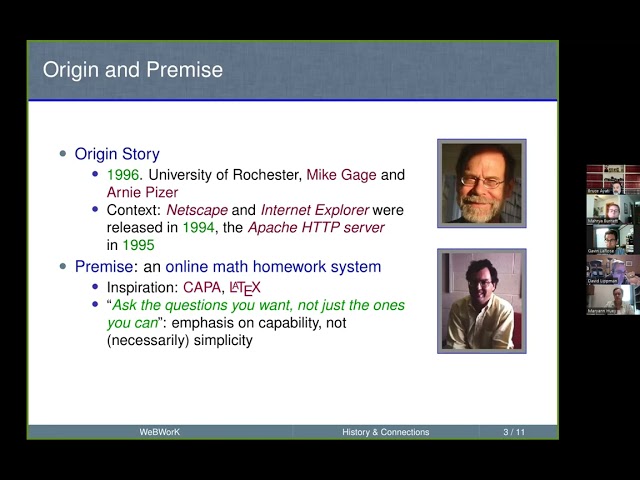Image resolution: width=640 pixels, height=480 pixels.
Task: Click the photo of man in yellow shirt
Action: click(x=482, y=301)
